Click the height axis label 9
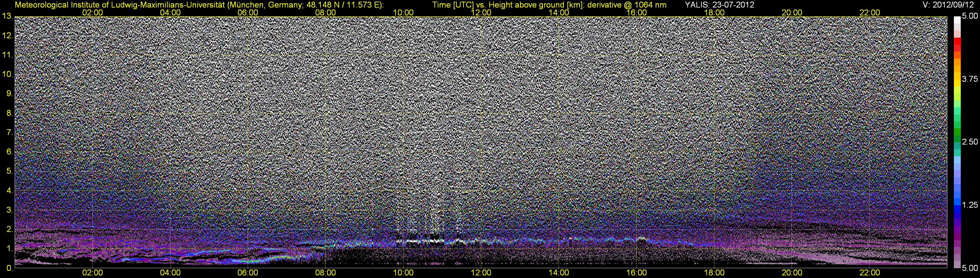Screen dimensions: 980x278 click(9, 94)
